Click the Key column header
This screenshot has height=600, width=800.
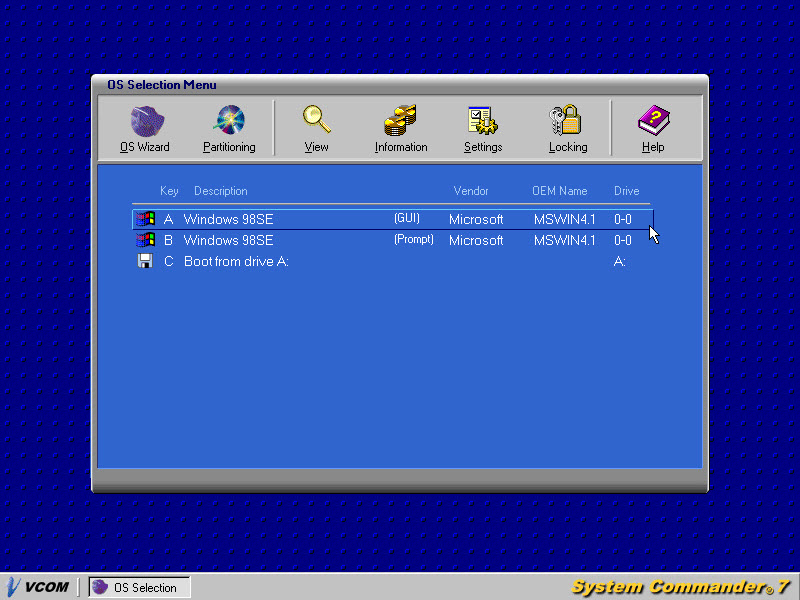pos(169,191)
